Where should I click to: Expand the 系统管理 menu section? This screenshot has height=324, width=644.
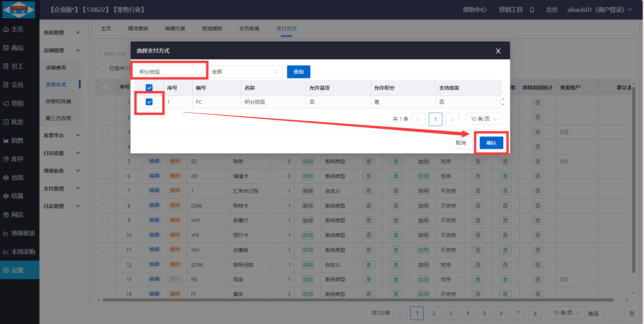61,33
